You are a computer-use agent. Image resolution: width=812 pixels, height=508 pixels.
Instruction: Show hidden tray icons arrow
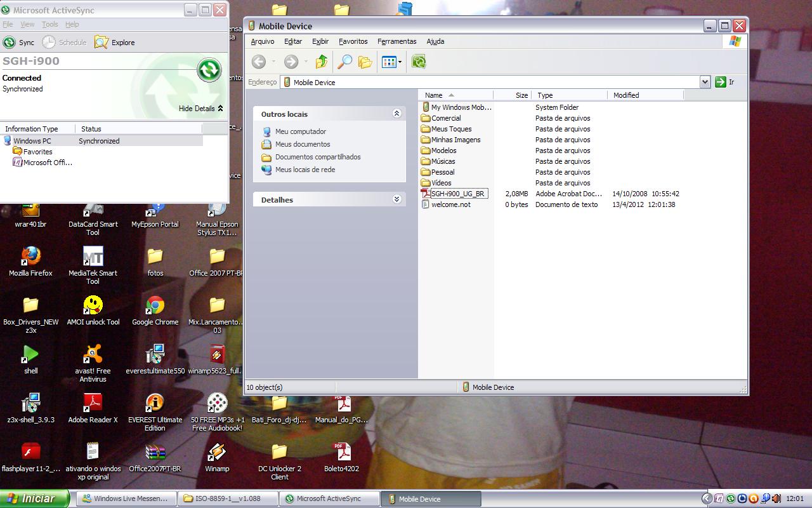click(x=707, y=498)
